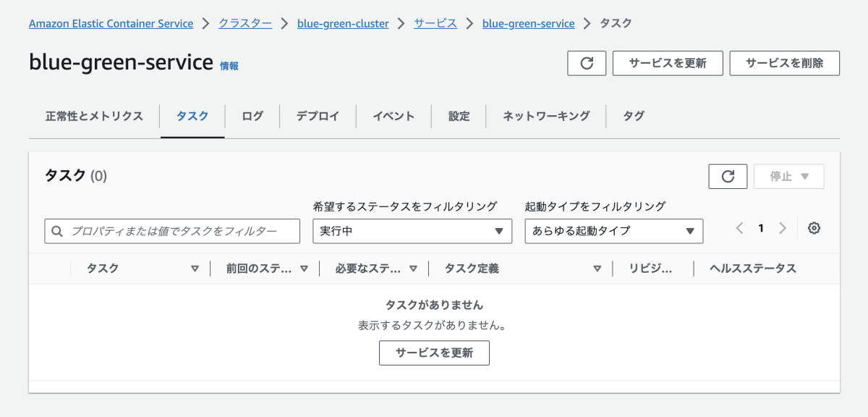Viewport: 868px width, 417px height.
Task: Open the デプロイ tab
Action: click(x=318, y=116)
